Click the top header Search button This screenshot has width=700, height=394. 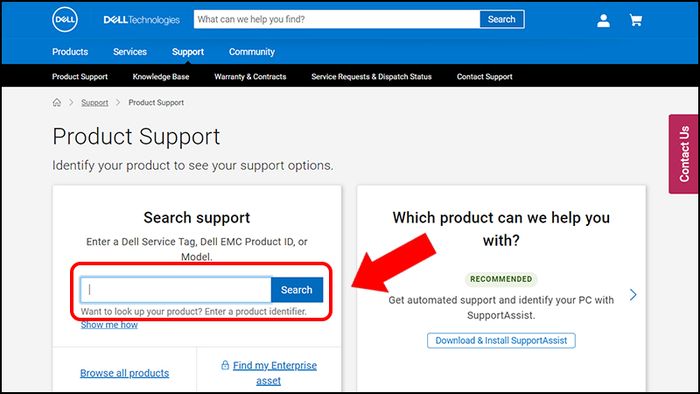[502, 19]
